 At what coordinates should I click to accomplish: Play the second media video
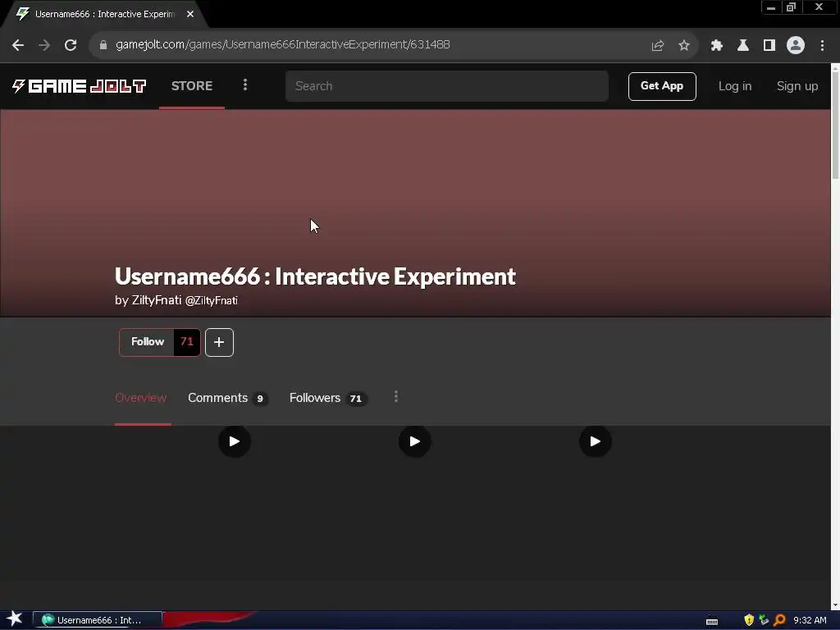pyautogui.click(x=414, y=441)
